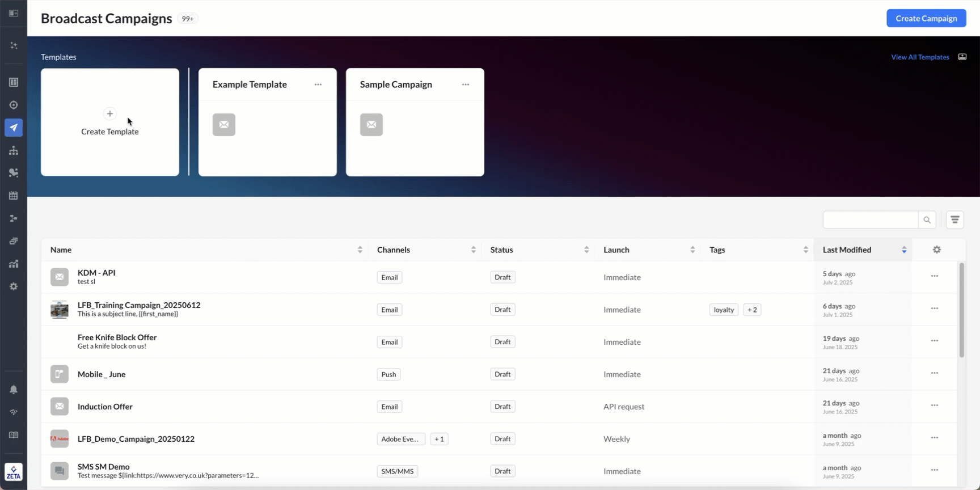The width and height of the screenshot is (980, 490).
Task: Open the table filter icon button
Action: pyautogui.click(x=954, y=220)
